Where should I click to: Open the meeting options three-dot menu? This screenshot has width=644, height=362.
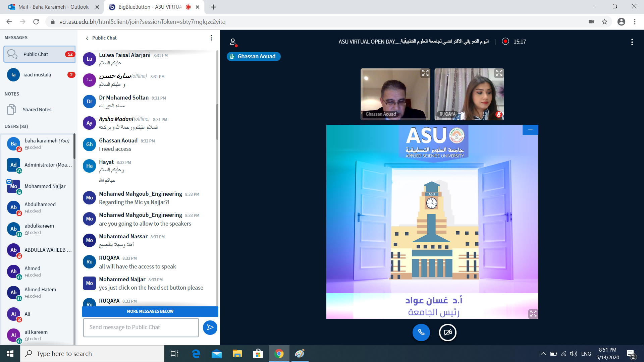632,42
